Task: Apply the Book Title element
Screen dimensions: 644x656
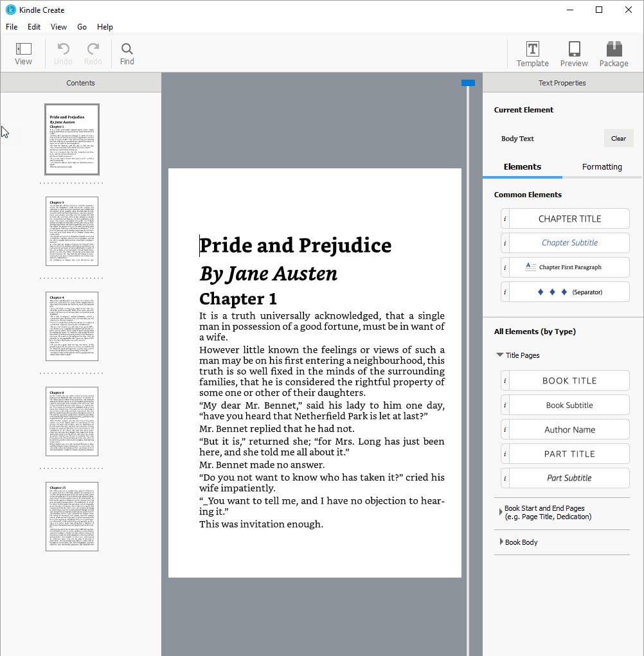Action: point(569,381)
